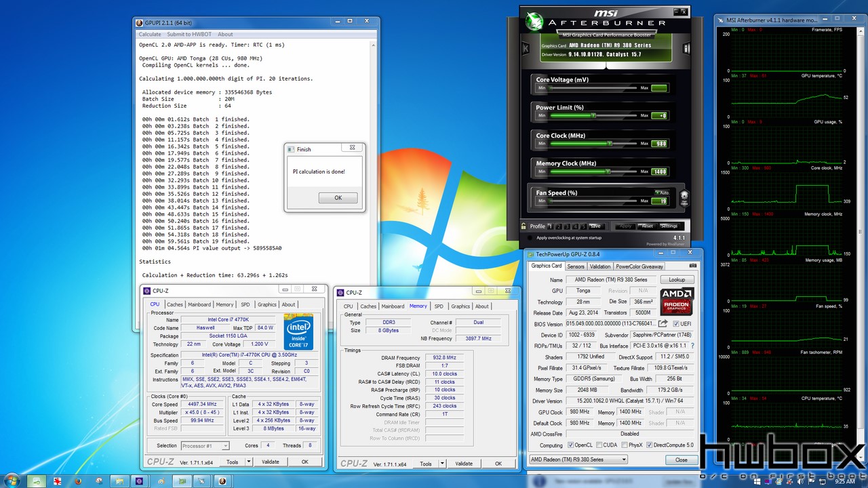Click the GPU-Z screenshot camera icon
Viewport: 868px width, 488px height.
tap(692, 266)
